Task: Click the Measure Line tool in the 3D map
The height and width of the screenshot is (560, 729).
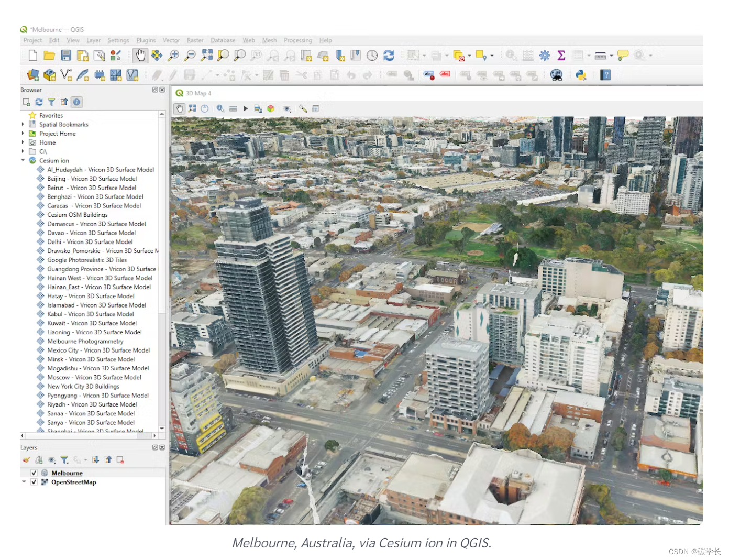Action: tap(233, 108)
